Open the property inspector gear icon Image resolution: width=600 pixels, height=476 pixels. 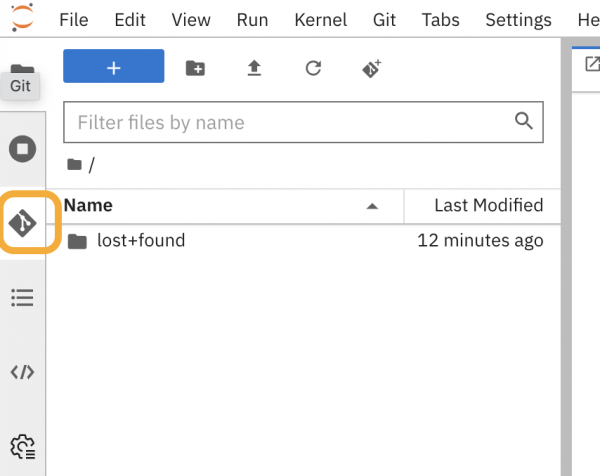point(23,447)
